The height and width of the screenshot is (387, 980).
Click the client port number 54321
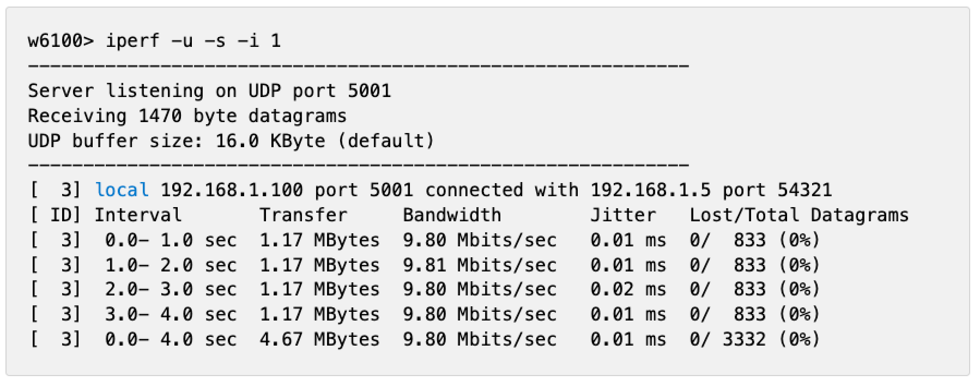[x=804, y=190]
